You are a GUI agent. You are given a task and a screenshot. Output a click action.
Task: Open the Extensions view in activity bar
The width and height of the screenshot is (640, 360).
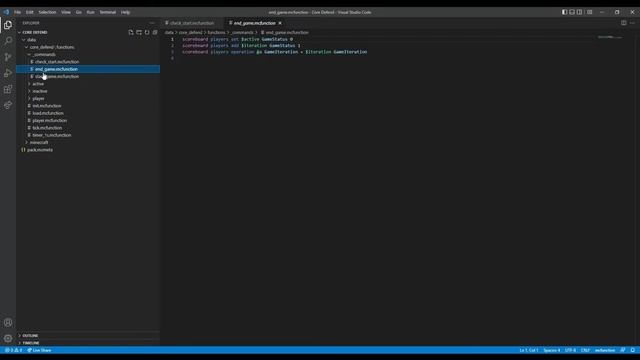(8, 89)
